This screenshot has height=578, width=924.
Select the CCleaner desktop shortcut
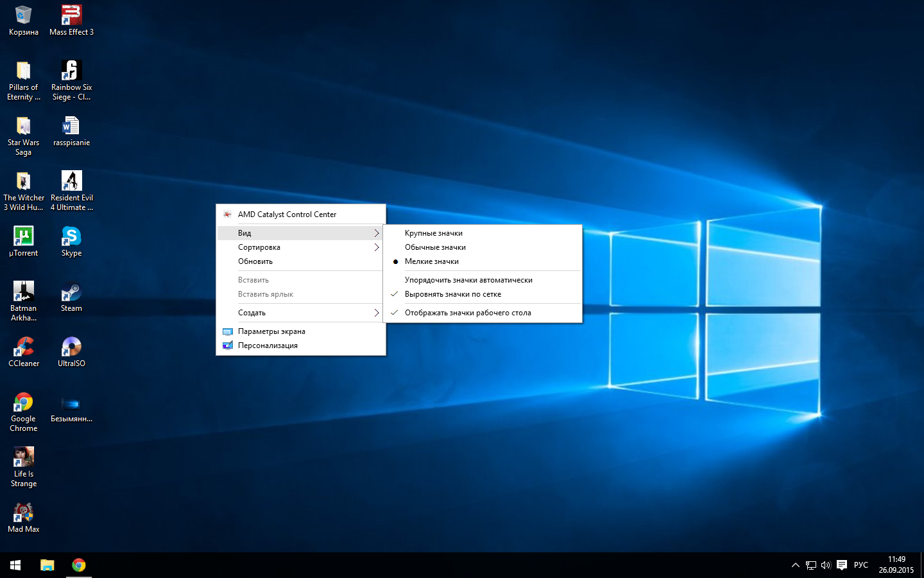pyautogui.click(x=24, y=353)
